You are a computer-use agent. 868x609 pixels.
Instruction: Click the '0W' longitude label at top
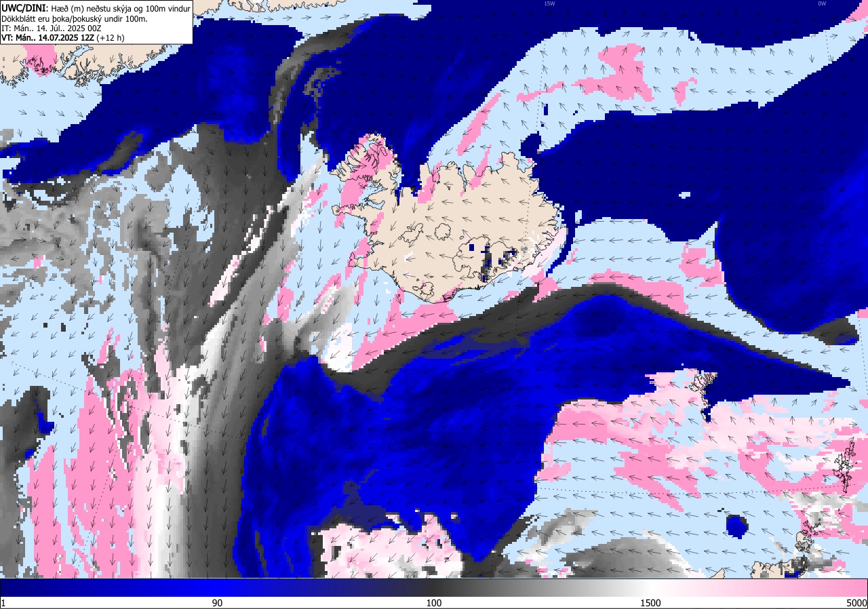pos(821,3)
